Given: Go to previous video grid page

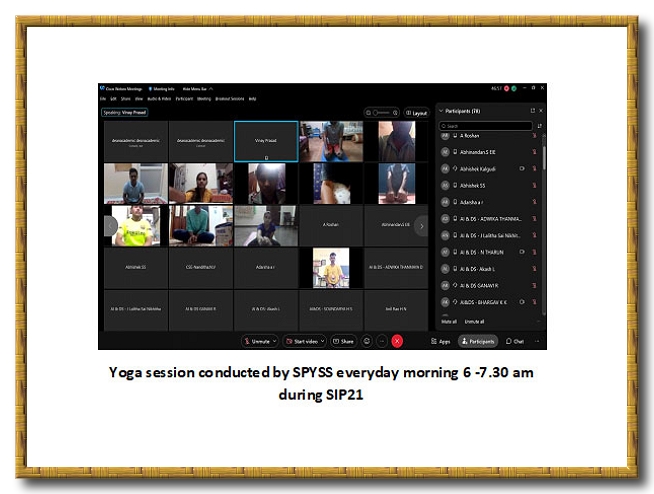Looking at the screenshot, I should pyautogui.click(x=110, y=226).
